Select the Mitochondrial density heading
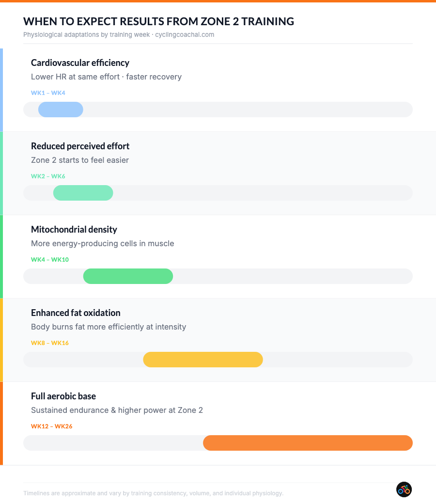Viewport: 436px width, 504px height. pyautogui.click(x=74, y=229)
